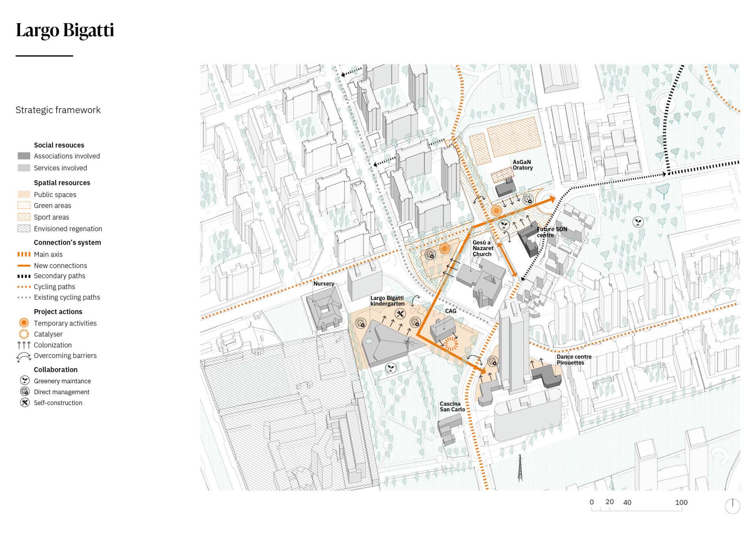Click the AsGaN Oratory map label
The image size is (756, 534).
pos(523,165)
